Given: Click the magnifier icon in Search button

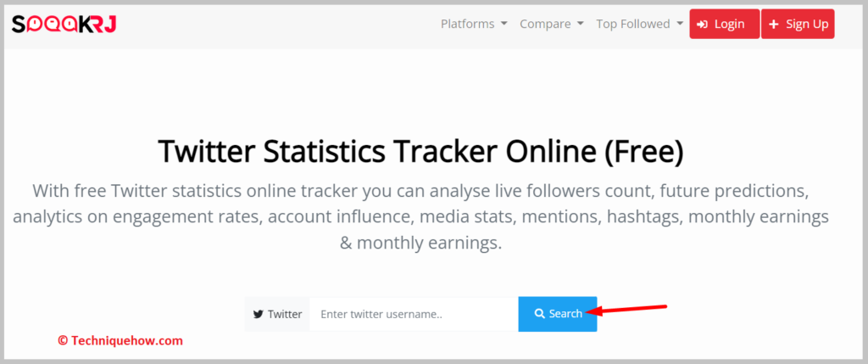Looking at the screenshot, I should (x=539, y=314).
